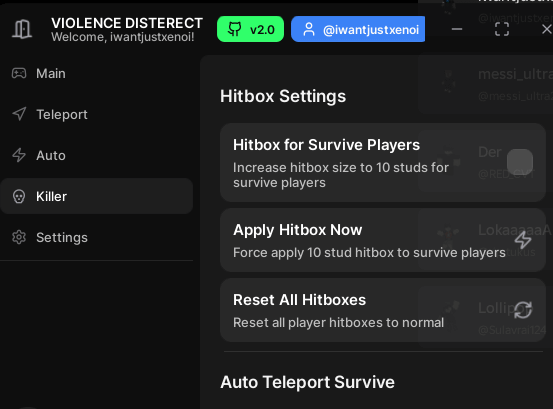Toggle Hitbox for Survive Players switch
553x409 pixels.
click(520, 162)
